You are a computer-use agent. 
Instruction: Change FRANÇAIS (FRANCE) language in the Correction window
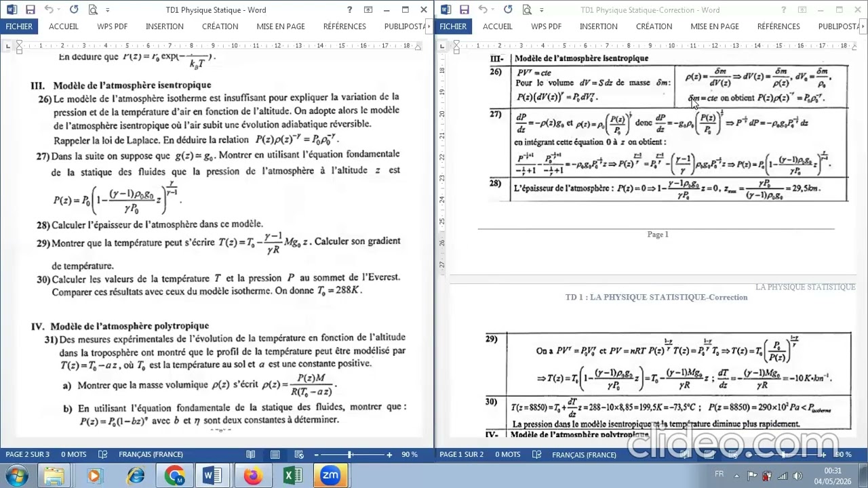pos(584,454)
